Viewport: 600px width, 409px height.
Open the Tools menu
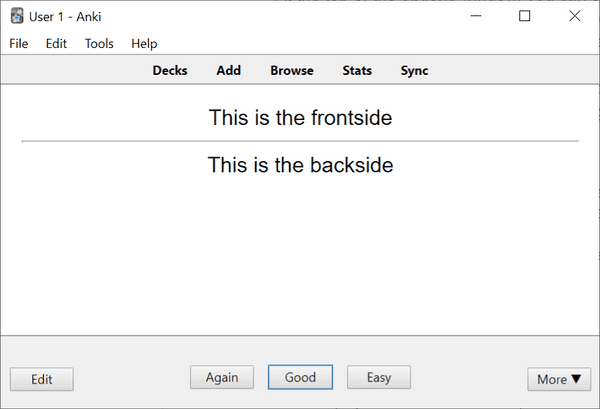pos(99,44)
